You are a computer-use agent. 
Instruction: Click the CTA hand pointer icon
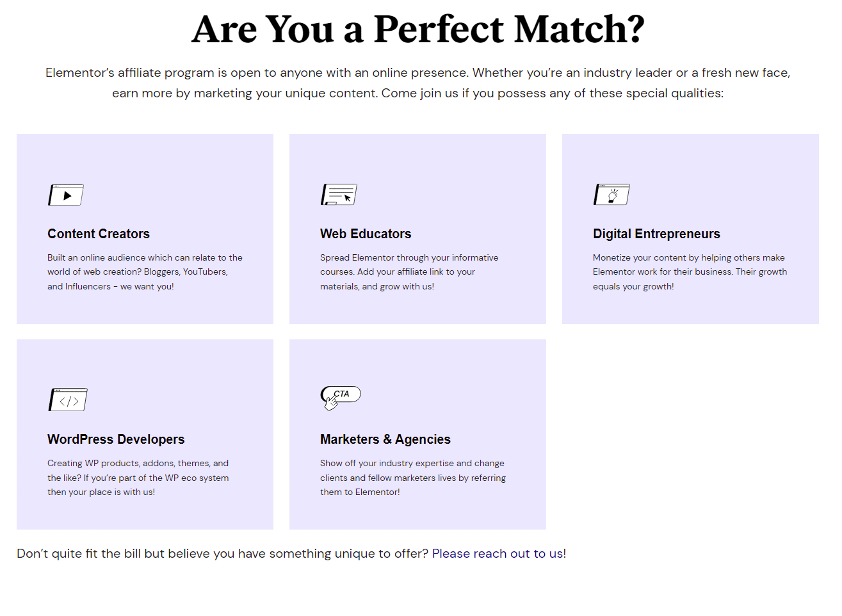pyautogui.click(x=341, y=398)
